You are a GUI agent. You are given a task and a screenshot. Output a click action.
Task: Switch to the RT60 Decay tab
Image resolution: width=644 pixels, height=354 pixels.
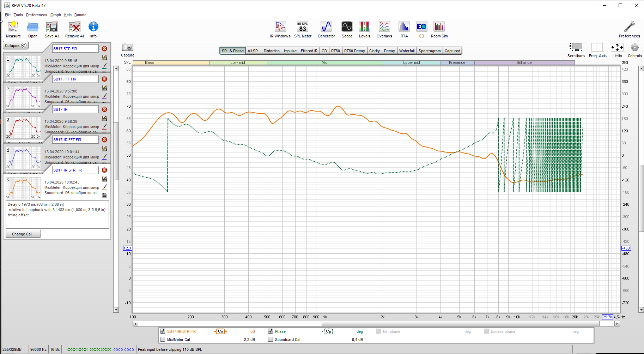click(x=354, y=51)
